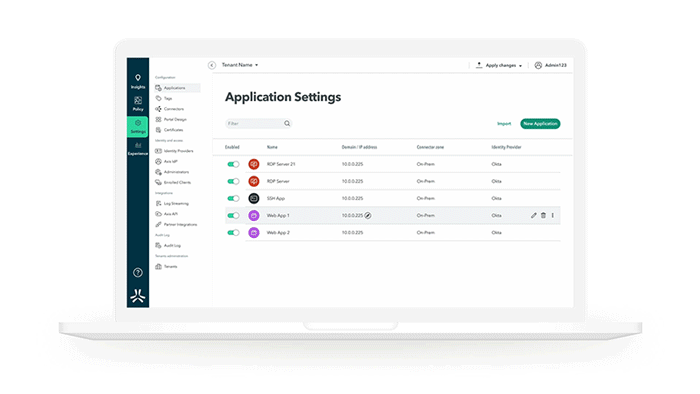Click the magnifier icon in the Filter box
The width and height of the screenshot is (700, 394).
pos(287,124)
